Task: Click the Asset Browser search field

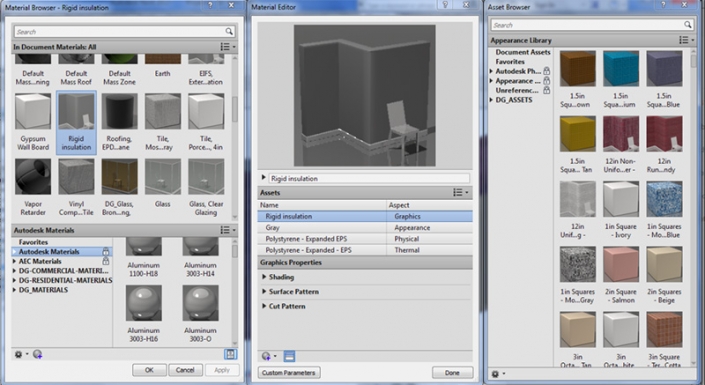Action: tap(587, 25)
